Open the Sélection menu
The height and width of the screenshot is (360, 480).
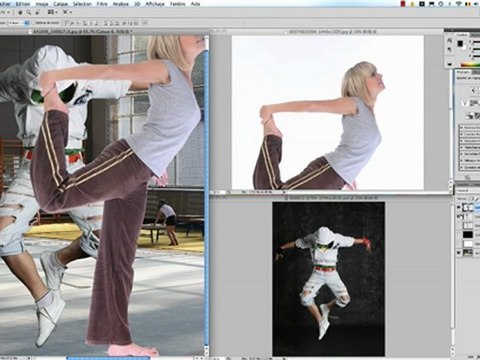coord(82,4)
